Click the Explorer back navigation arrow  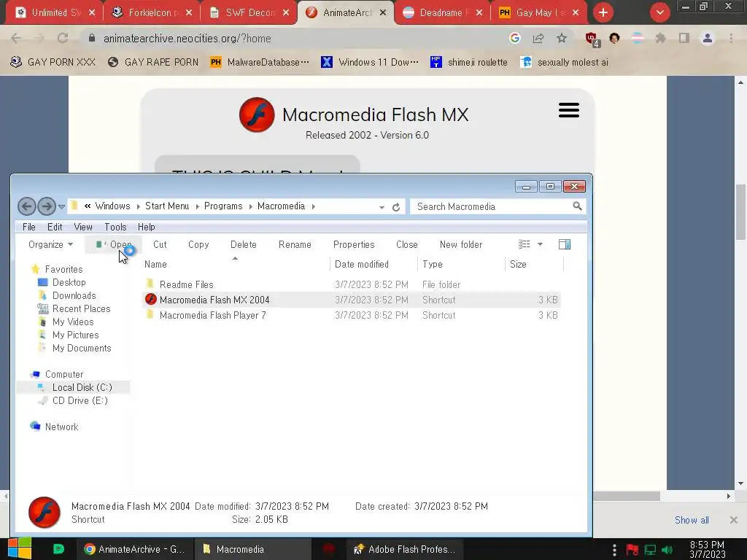click(27, 206)
